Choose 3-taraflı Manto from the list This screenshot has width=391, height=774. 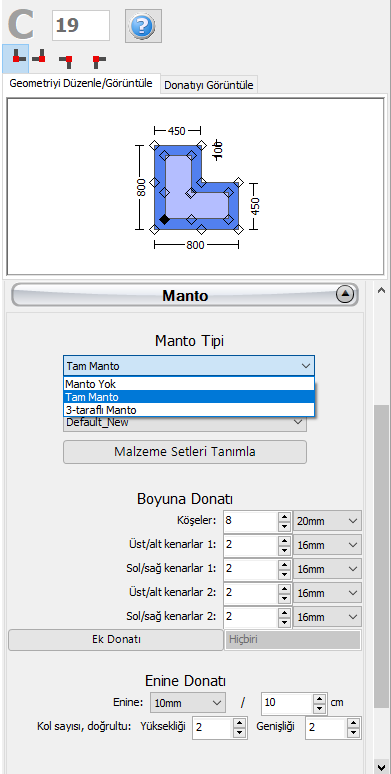tap(189, 410)
